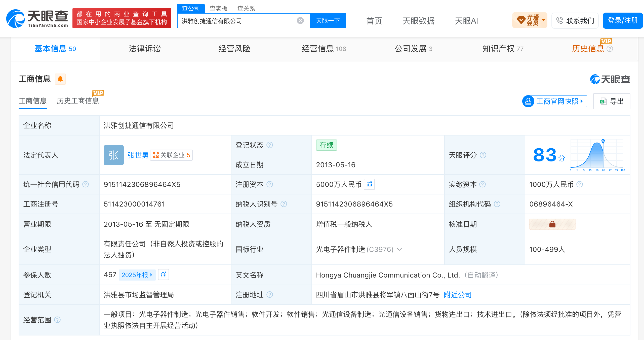The width and height of the screenshot is (644, 340).
Task: Go to 天眼数据 nav item
Action: point(419,21)
